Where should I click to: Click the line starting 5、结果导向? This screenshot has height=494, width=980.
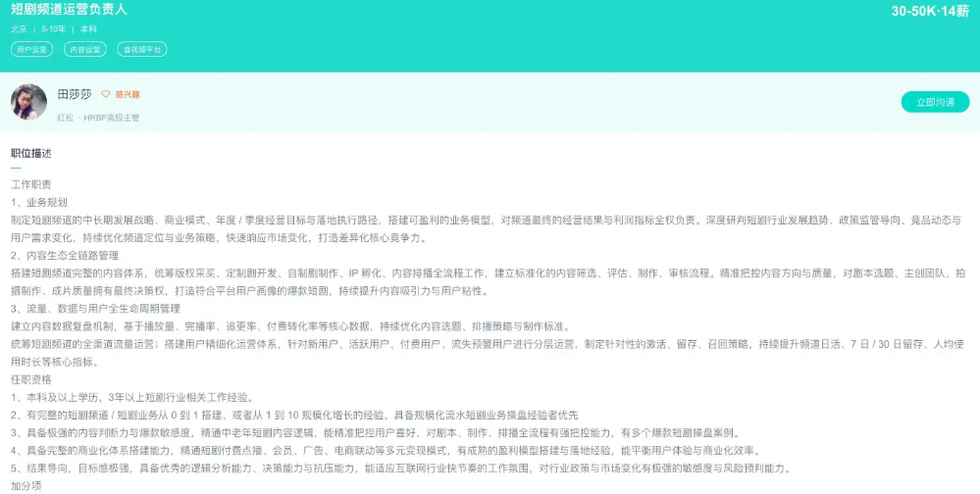click(x=401, y=468)
